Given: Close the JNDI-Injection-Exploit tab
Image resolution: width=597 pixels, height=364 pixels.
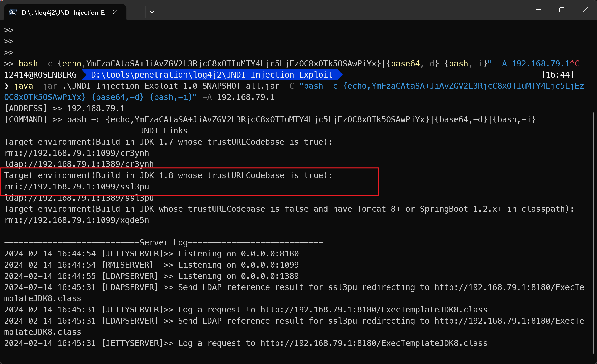Looking at the screenshot, I should pos(115,12).
